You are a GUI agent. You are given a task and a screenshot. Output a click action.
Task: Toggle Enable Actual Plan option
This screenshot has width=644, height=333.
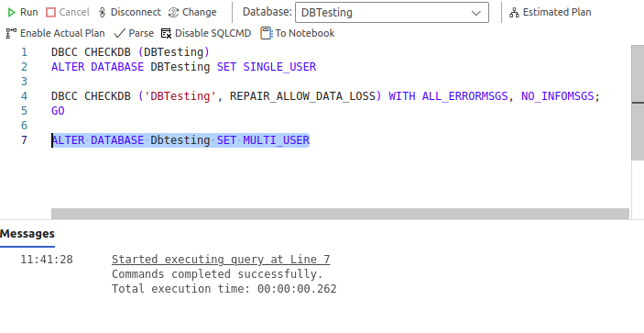coord(56,33)
